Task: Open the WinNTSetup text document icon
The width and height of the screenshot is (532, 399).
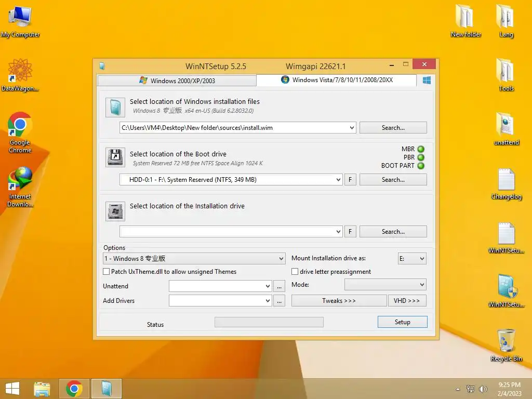Action: coord(506,237)
